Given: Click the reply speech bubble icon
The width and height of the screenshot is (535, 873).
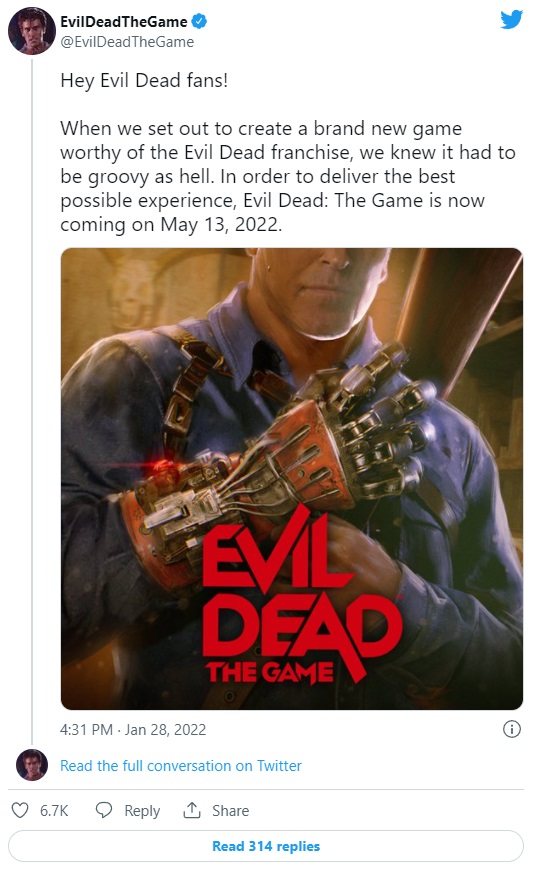Looking at the screenshot, I should pyautogui.click(x=104, y=810).
